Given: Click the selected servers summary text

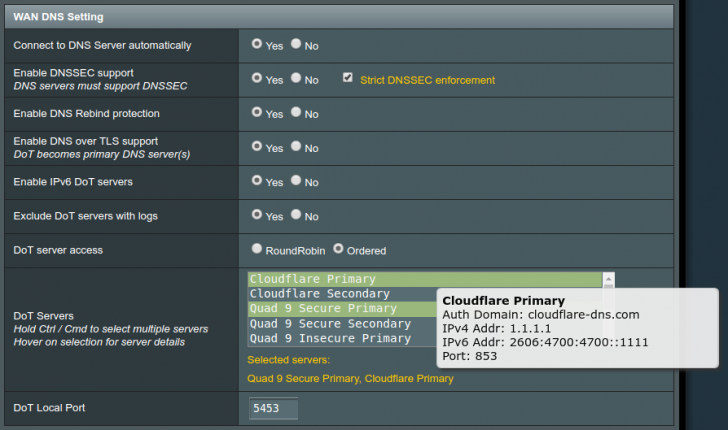Looking at the screenshot, I should click(x=350, y=378).
